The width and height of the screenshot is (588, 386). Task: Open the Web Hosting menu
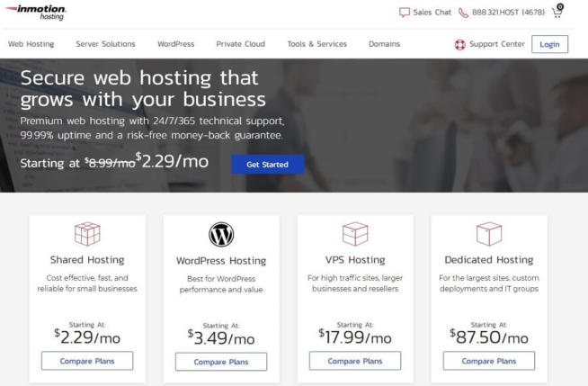pyautogui.click(x=31, y=44)
